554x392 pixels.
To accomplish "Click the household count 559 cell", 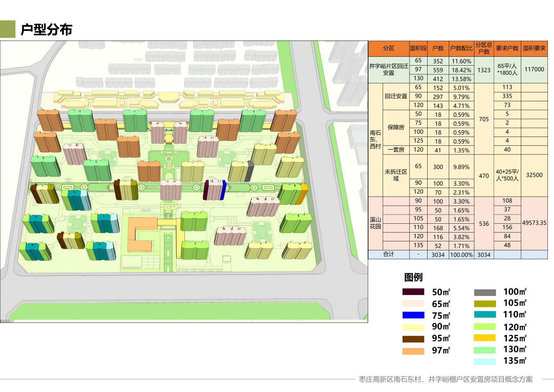I will tap(438, 70).
